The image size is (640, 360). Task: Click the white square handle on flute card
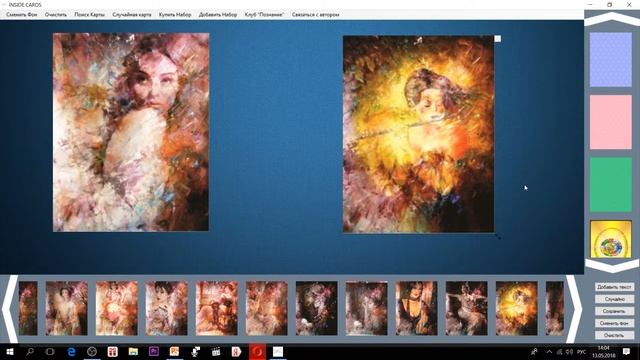click(498, 39)
